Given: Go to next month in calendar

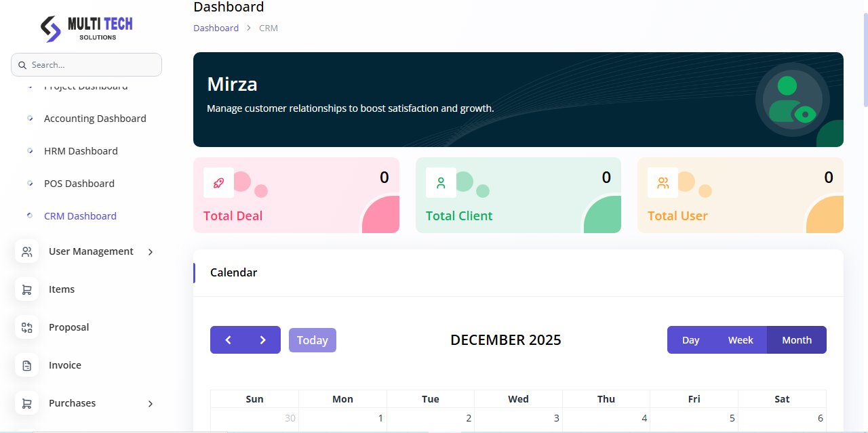Looking at the screenshot, I should (263, 340).
